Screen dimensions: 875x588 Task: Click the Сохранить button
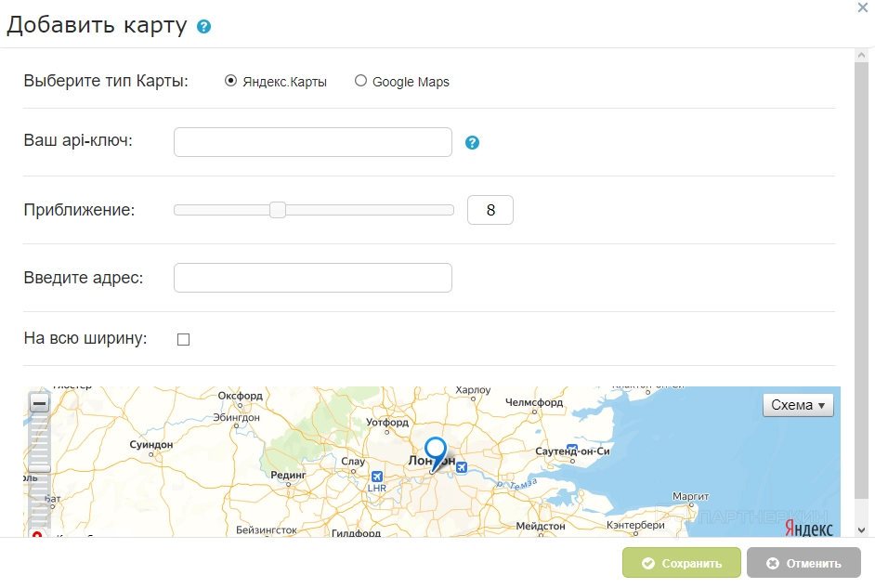[682, 563]
